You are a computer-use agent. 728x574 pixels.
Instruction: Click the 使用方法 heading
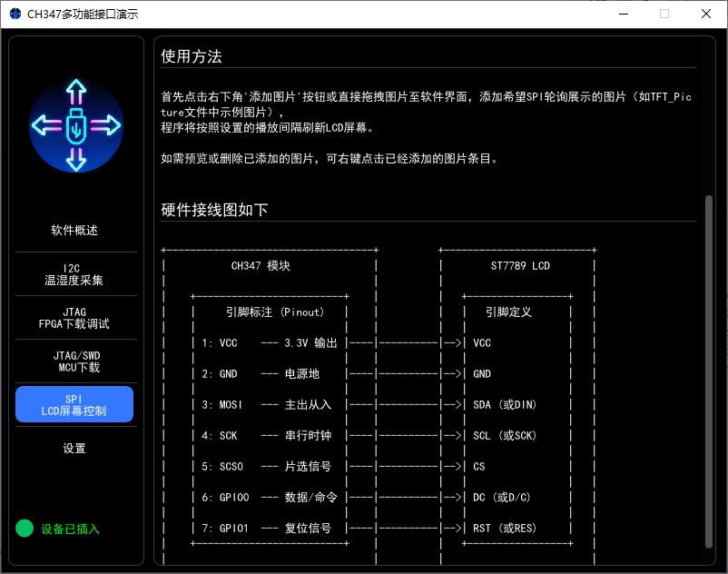pyautogui.click(x=192, y=56)
